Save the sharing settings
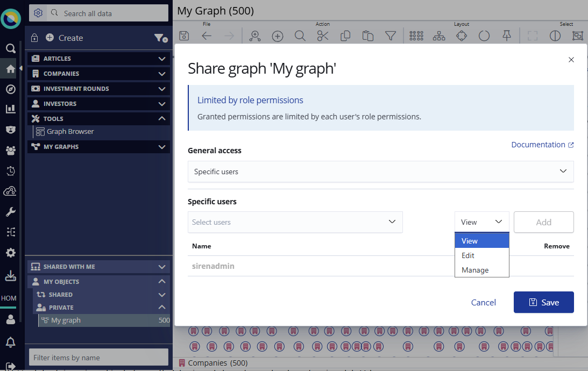 pos(543,302)
